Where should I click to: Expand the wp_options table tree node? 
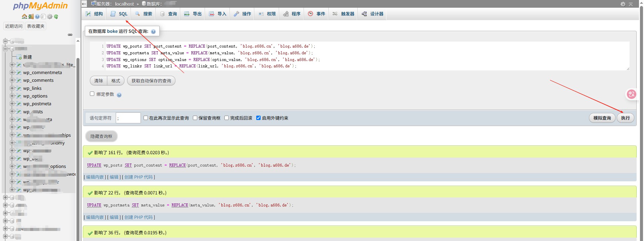tap(12, 96)
